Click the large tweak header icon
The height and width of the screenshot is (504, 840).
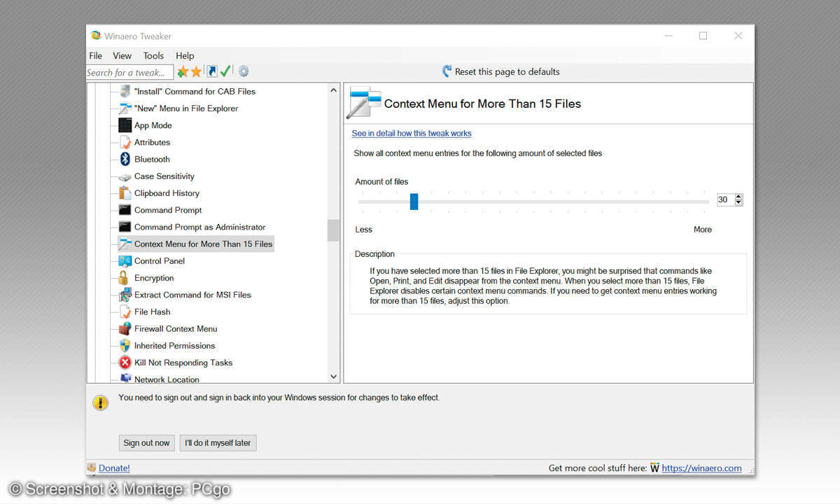tap(365, 103)
